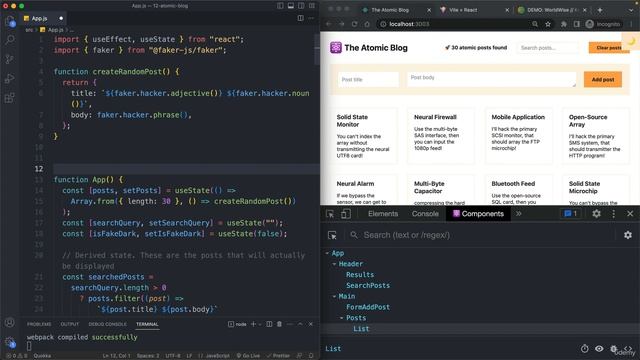Screen dimensions: 640x360
Task: Change language mode from JavaScript
Action: pyautogui.click(x=218, y=356)
